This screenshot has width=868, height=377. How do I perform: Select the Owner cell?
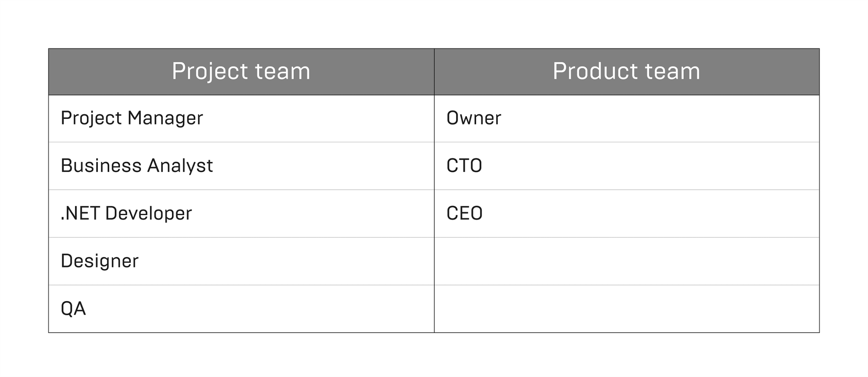[x=627, y=118]
